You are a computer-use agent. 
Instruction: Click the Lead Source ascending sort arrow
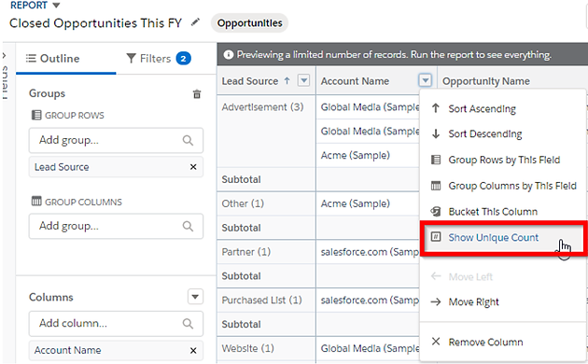pyautogui.click(x=287, y=80)
